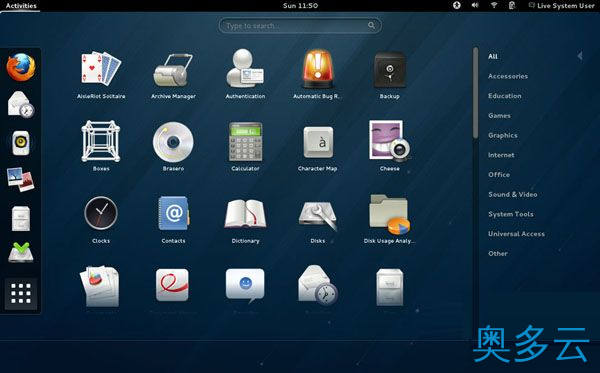Open the accessibility menu in top bar
600x373 pixels.
pos(457,5)
